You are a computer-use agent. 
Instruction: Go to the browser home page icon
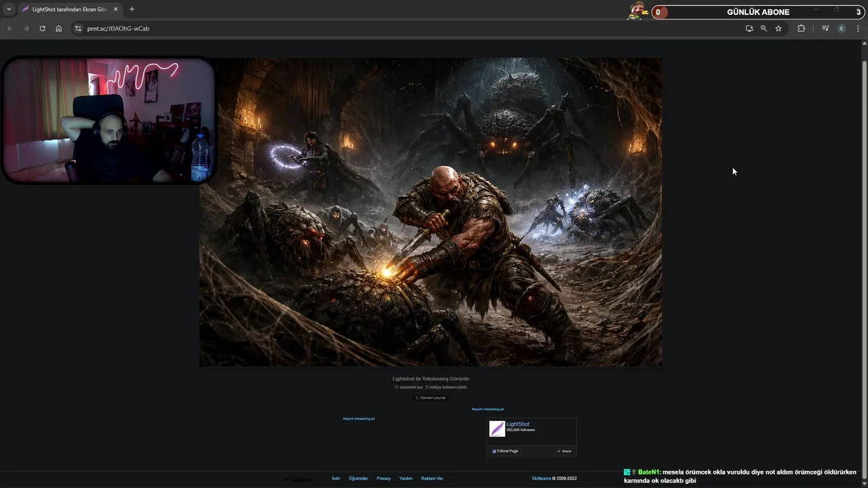58,28
